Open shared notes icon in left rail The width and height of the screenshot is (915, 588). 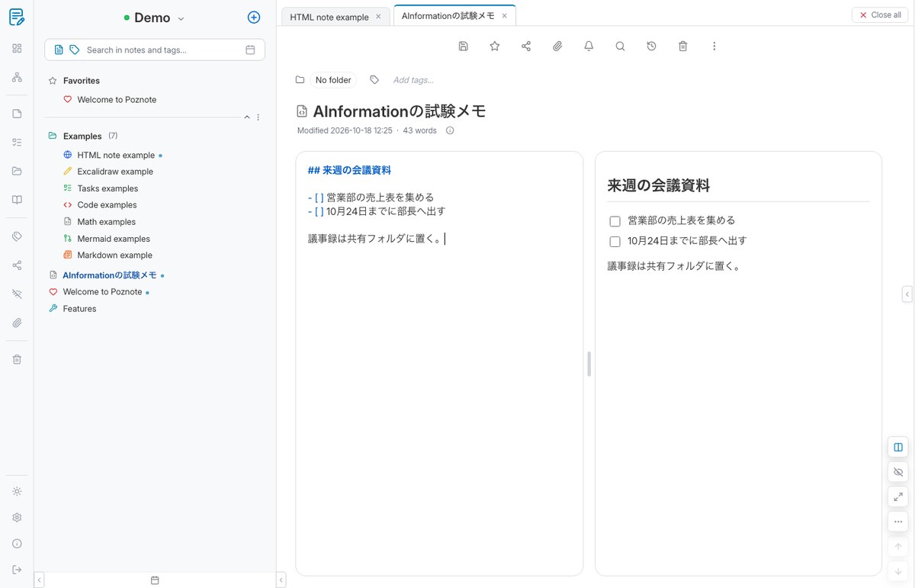[x=17, y=265]
